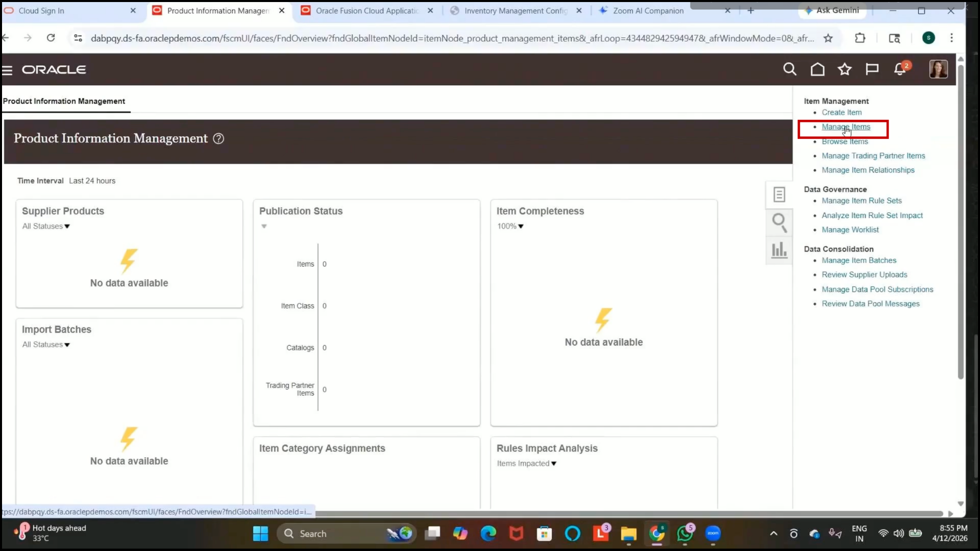Open Publication Status filter dropdown arrow
980x551 pixels.
pos(264,226)
